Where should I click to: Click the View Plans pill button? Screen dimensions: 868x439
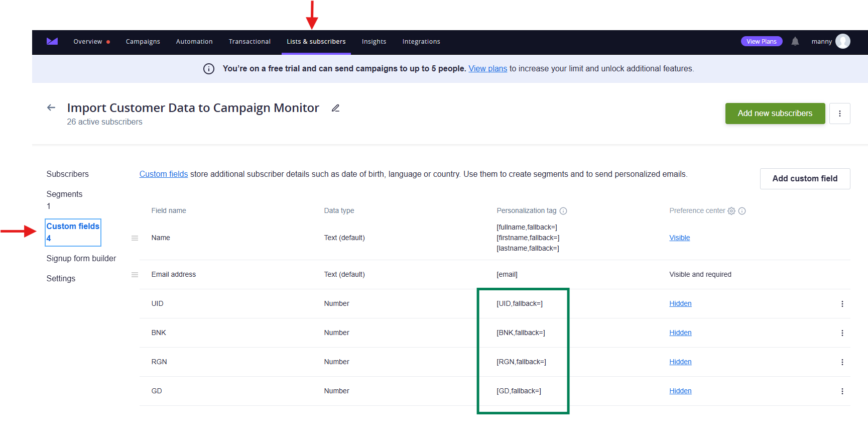[x=762, y=41]
